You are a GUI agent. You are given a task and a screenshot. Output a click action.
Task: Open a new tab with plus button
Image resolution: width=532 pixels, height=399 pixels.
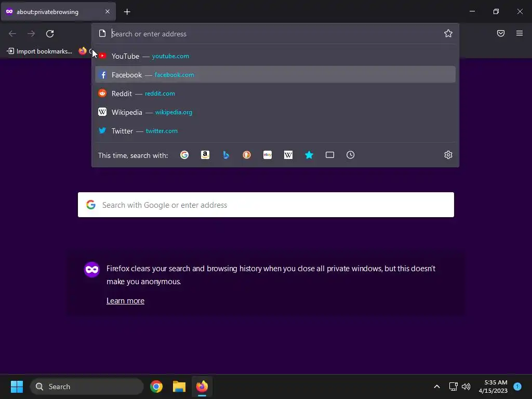(127, 12)
